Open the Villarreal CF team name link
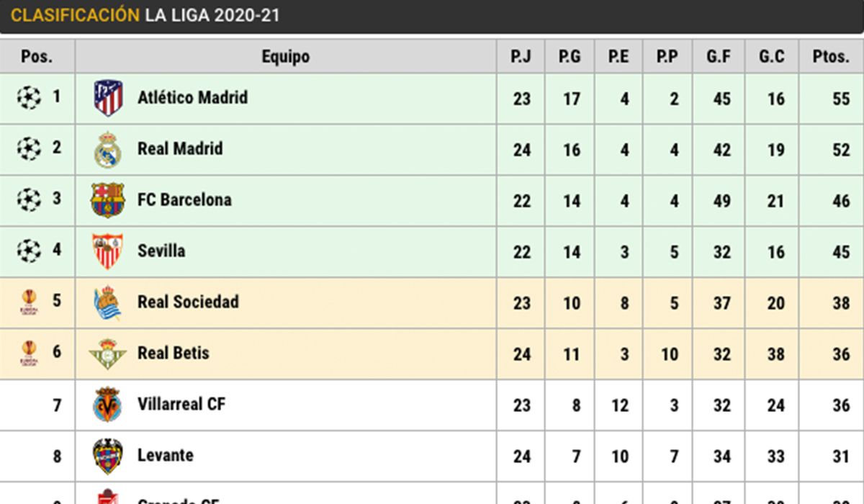This screenshot has width=864, height=504. [x=181, y=404]
